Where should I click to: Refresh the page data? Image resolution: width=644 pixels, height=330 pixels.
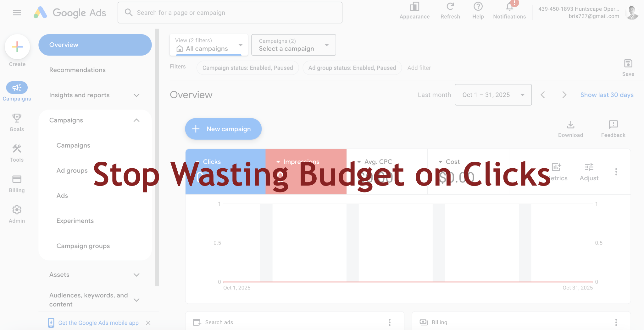[450, 7]
